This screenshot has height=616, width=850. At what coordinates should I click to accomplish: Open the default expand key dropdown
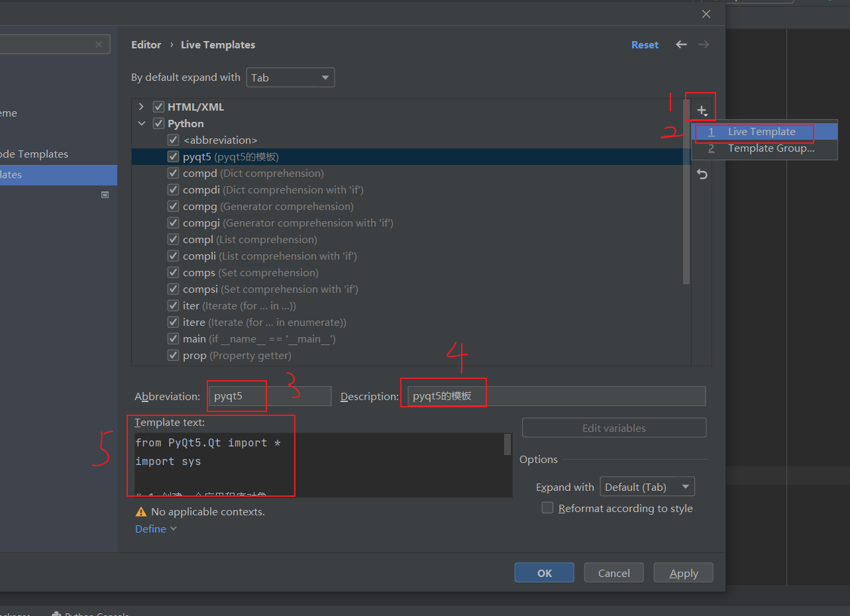coord(290,77)
